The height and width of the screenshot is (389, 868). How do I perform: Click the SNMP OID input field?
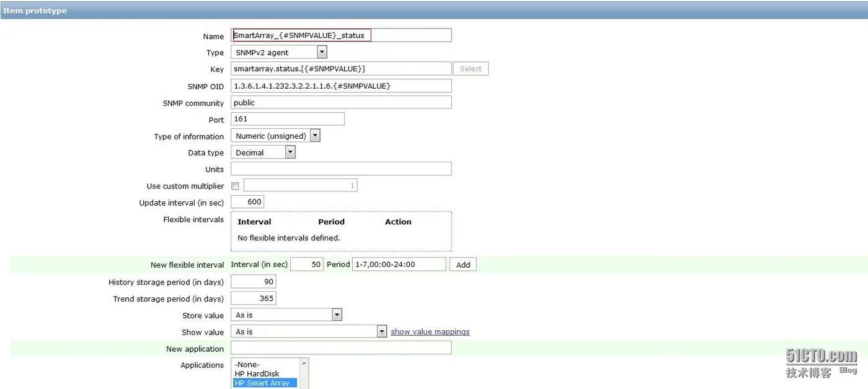click(x=341, y=85)
